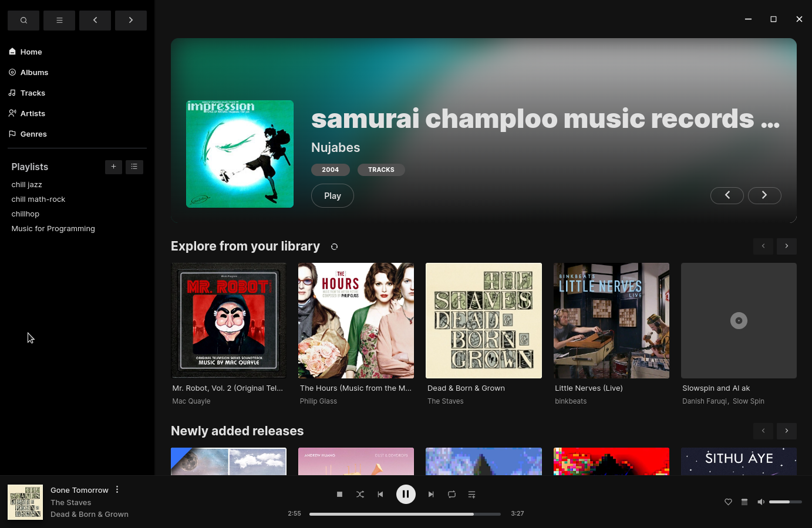Adjust the volume slider
The width and height of the screenshot is (812, 528).
coord(786,502)
